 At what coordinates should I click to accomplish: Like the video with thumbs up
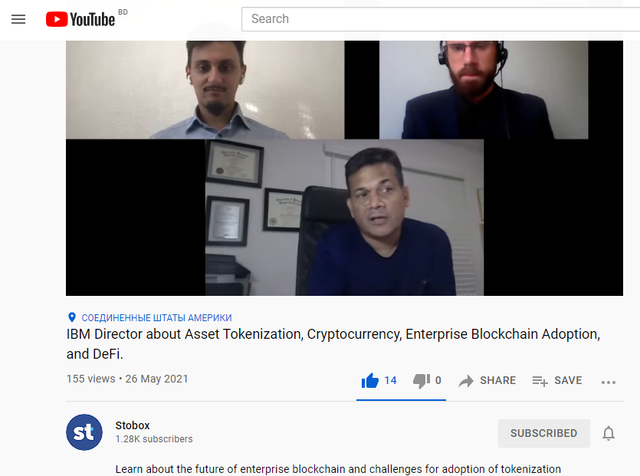(370, 380)
